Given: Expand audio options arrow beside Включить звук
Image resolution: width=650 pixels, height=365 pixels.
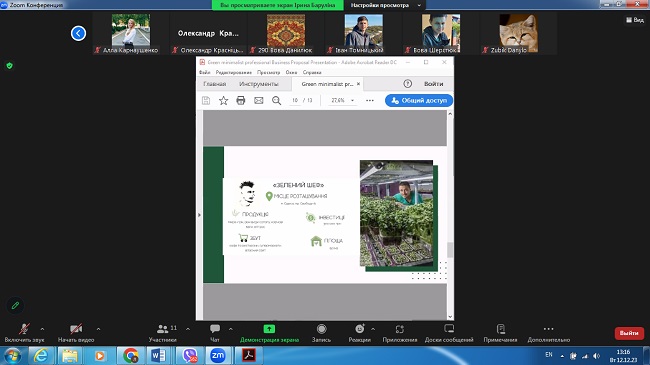Looking at the screenshot, I should 42,329.
